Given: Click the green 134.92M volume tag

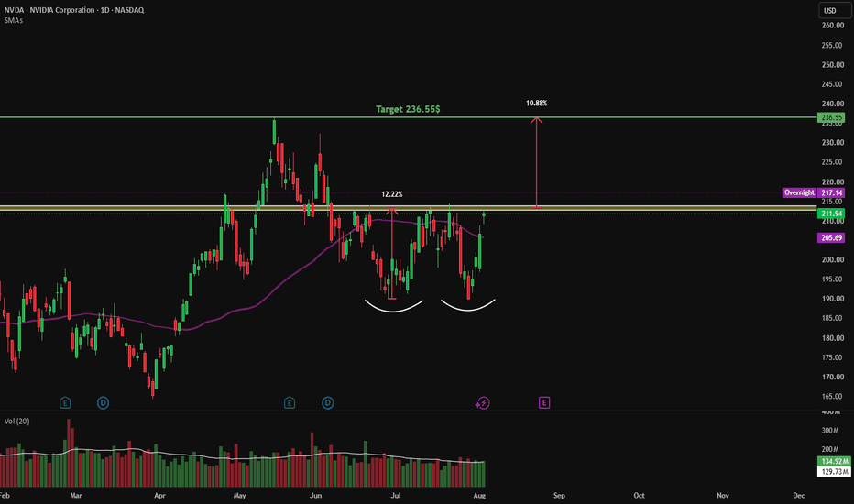Looking at the screenshot, I should pyautogui.click(x=834, y=462).
